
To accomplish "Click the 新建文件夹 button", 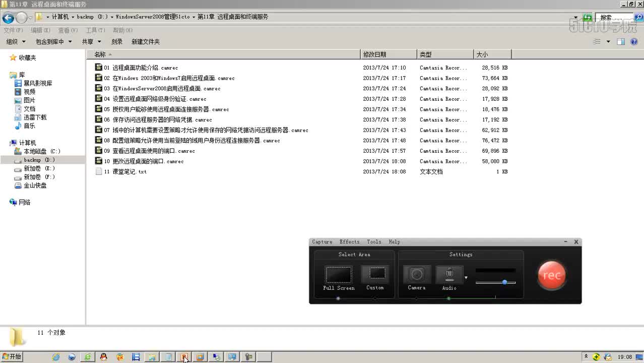I will click(x=146, y=42).
